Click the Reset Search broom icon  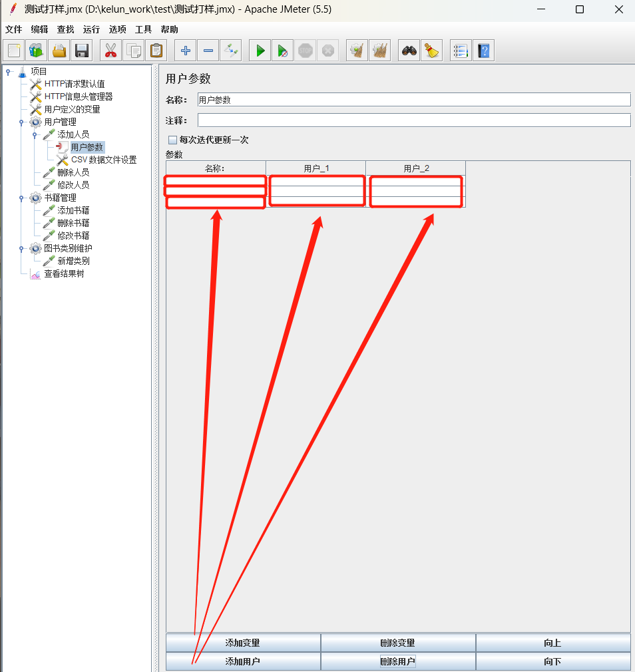click(x=432, y=51)
